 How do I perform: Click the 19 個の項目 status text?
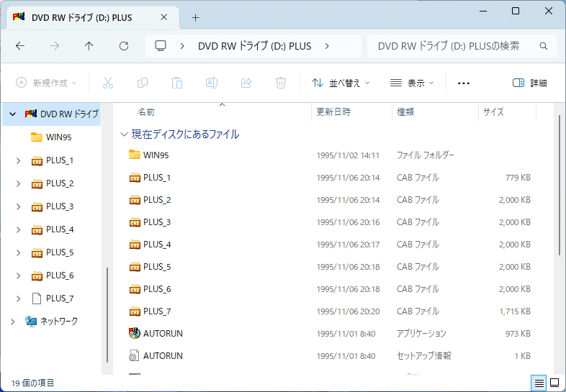point(32,383)
